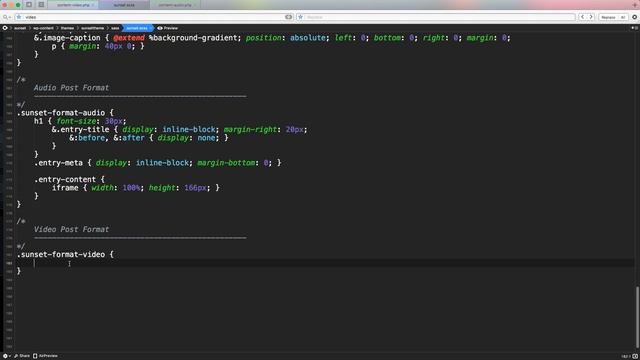This screenshot has height=360, width=640.
Task: Click the '.sunset-format-video {' selector line
Action: pos(65,254)
